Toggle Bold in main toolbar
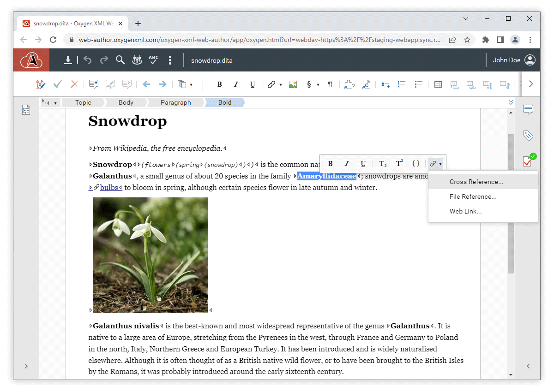The height and width of the screenshot is (392, 554). click(x=220, y=84)
